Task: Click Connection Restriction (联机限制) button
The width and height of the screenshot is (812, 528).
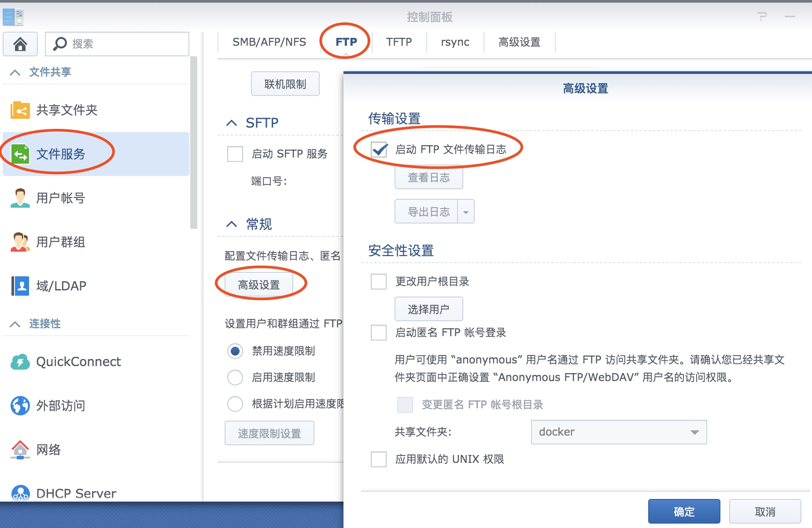Action: pos(285,84)
